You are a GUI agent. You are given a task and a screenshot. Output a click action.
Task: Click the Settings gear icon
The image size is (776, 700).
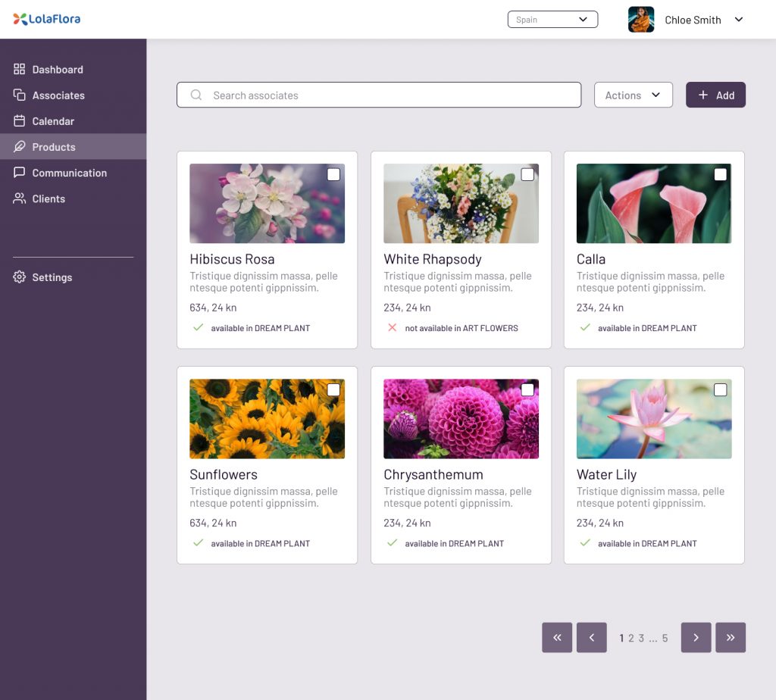20,277
